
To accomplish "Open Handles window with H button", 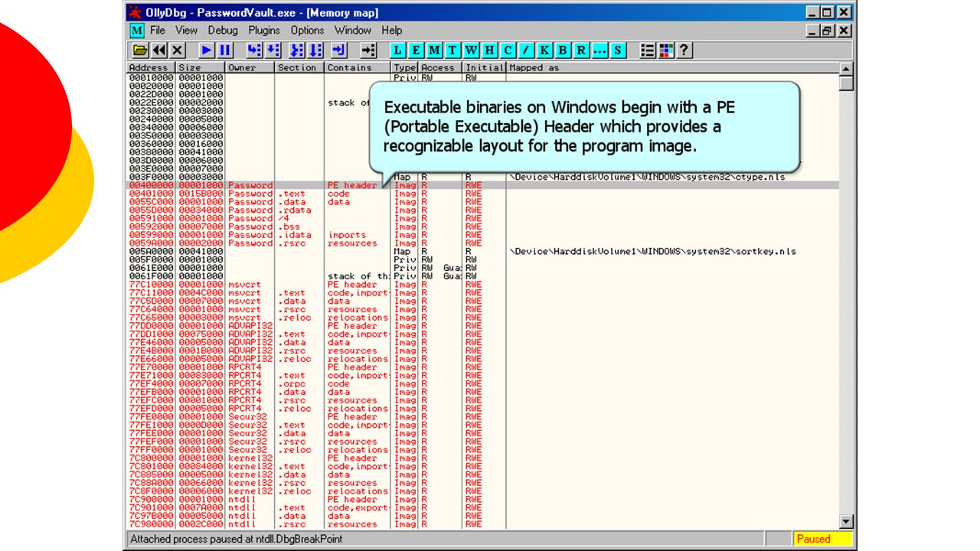I will click(489, 51).
